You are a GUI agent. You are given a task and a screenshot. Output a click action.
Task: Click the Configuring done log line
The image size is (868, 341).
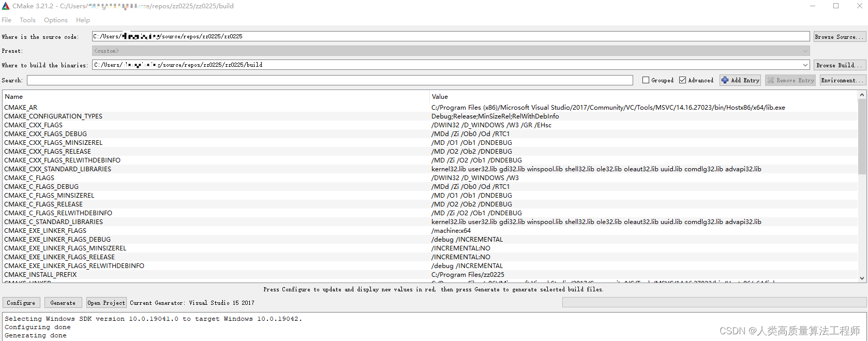pyautogui.click(x=38, y=327)
